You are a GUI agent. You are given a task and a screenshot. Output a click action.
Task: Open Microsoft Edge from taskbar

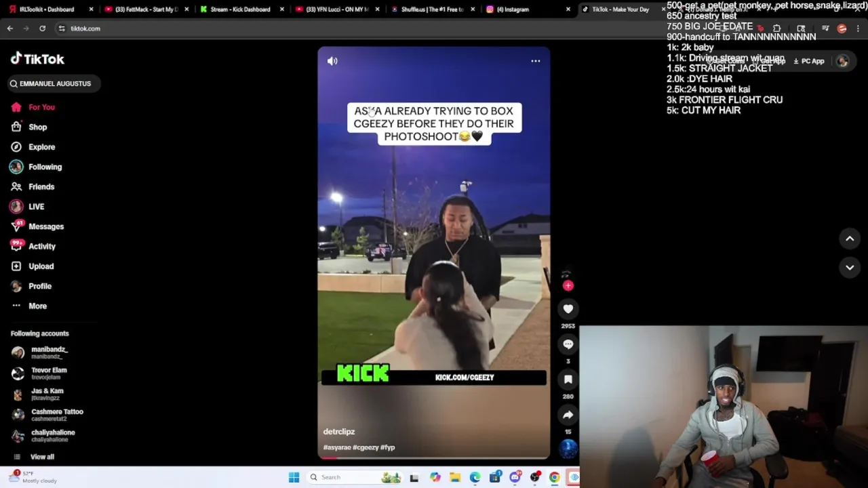pyautogui.click(x=475, y=477)
